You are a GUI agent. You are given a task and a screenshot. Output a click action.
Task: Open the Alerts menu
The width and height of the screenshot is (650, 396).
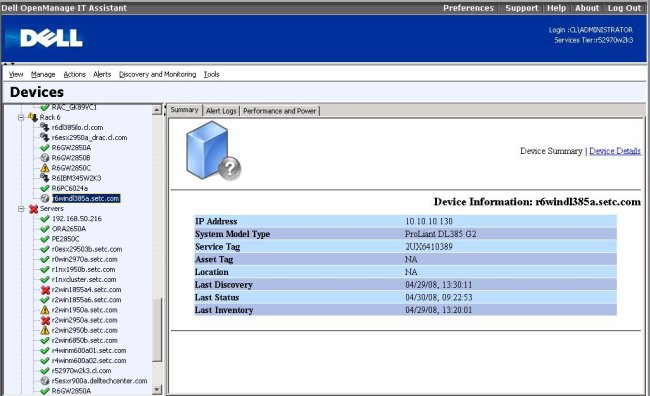pyautogui.click(x=102, y=74)
